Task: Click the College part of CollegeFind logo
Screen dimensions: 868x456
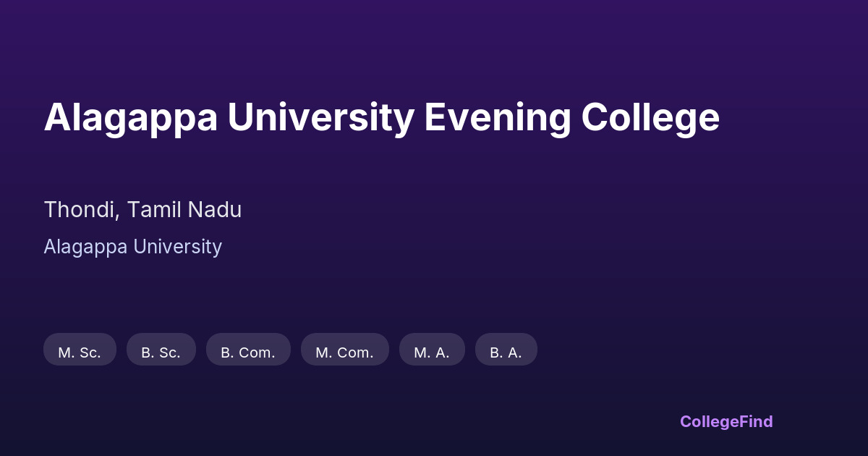Action: tap(710, 421)
